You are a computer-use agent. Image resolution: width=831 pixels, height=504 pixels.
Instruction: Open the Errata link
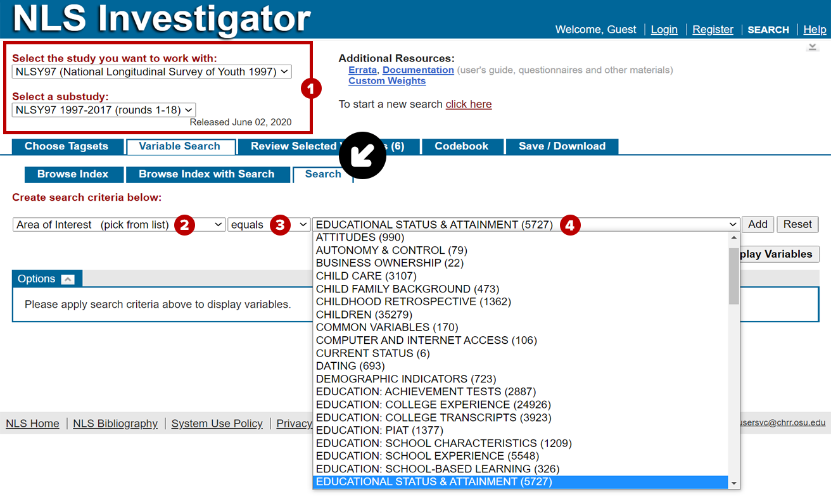pos(362,70)
